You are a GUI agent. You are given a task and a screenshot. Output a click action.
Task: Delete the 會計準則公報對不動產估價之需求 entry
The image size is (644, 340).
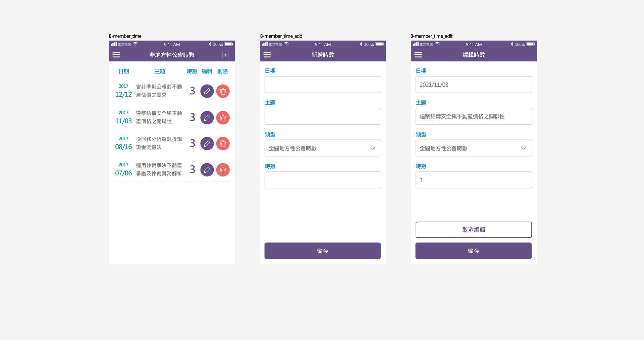click(223, 91)
